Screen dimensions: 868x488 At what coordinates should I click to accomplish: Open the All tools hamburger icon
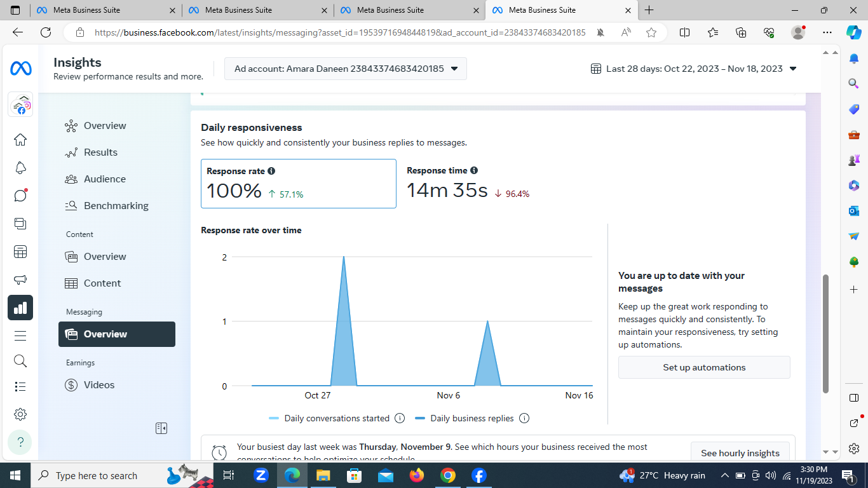(20, 335)
